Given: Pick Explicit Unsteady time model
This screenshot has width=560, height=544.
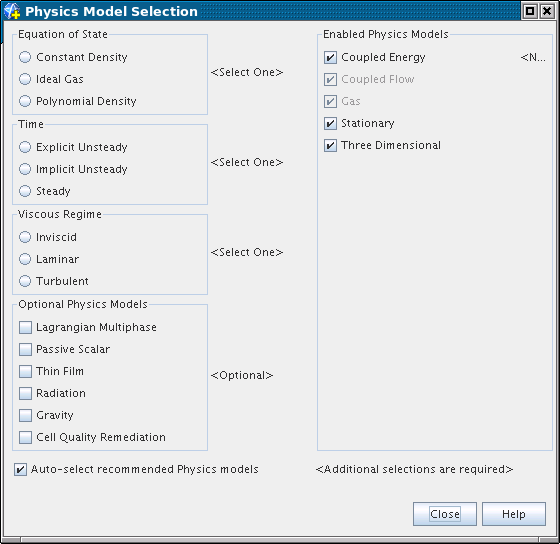Looking at the screenshot, I should (25, 147).
